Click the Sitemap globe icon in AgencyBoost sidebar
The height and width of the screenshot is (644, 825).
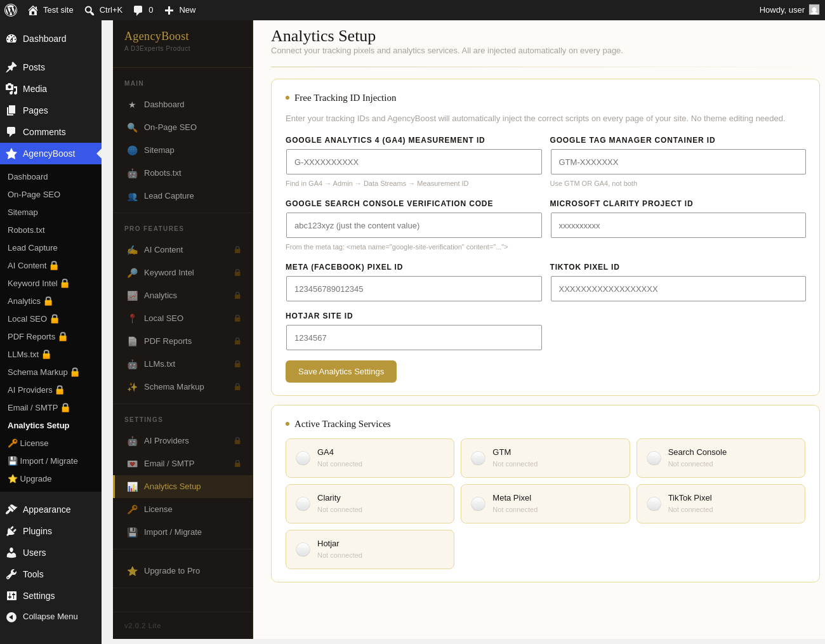pos(132,150)
